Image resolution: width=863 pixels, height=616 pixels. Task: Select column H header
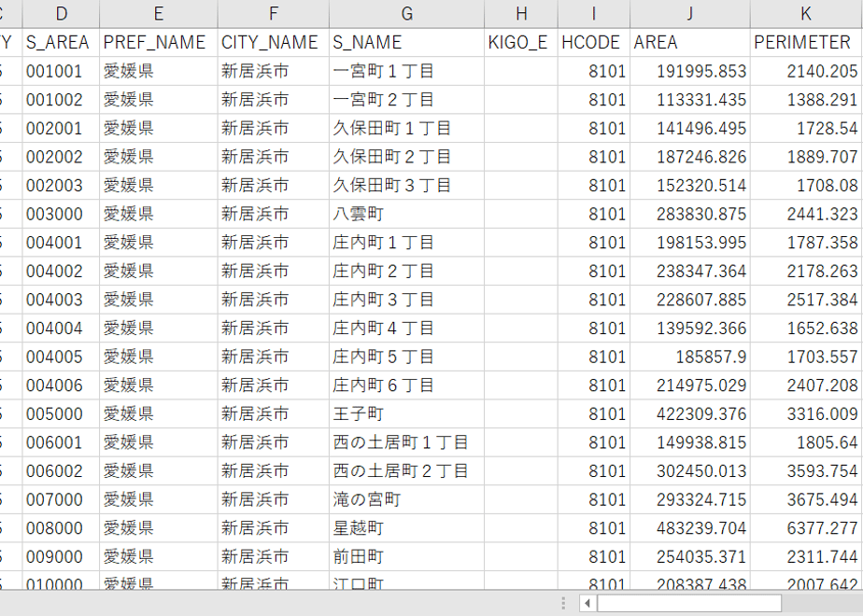point(521,14)
